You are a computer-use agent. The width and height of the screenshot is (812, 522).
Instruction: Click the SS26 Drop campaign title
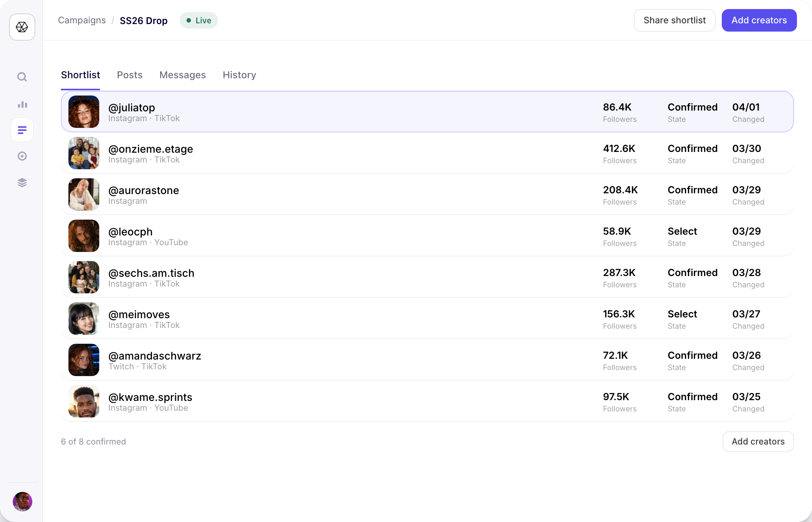point(144,21)
